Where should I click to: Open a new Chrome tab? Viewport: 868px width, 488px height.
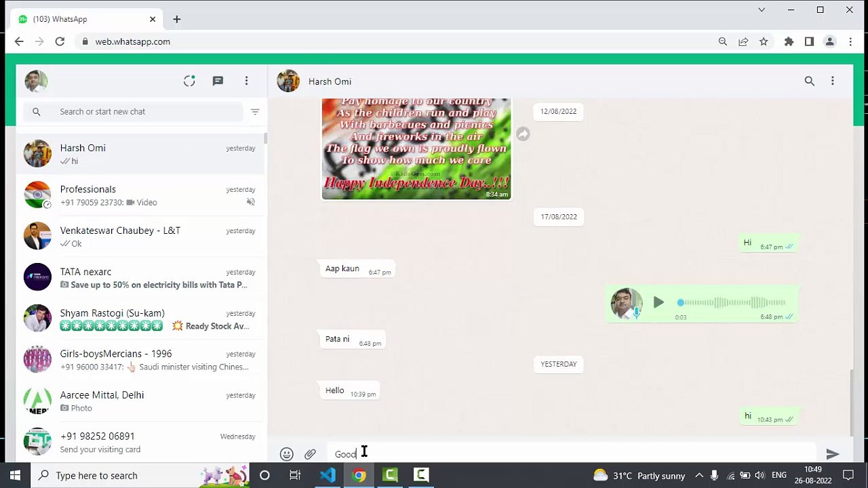coord(176,19)
